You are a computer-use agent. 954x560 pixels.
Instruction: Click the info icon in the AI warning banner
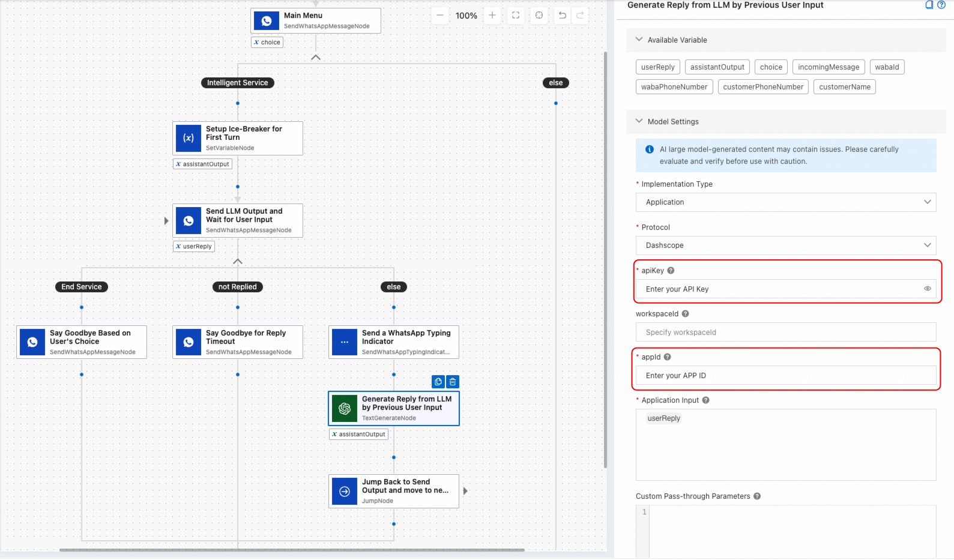click(x=650, y=149)
